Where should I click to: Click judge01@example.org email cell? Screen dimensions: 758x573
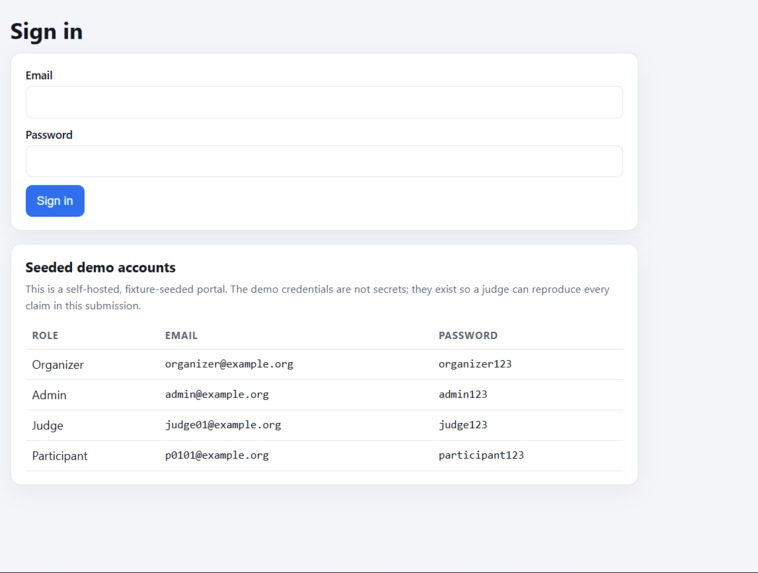223,425
